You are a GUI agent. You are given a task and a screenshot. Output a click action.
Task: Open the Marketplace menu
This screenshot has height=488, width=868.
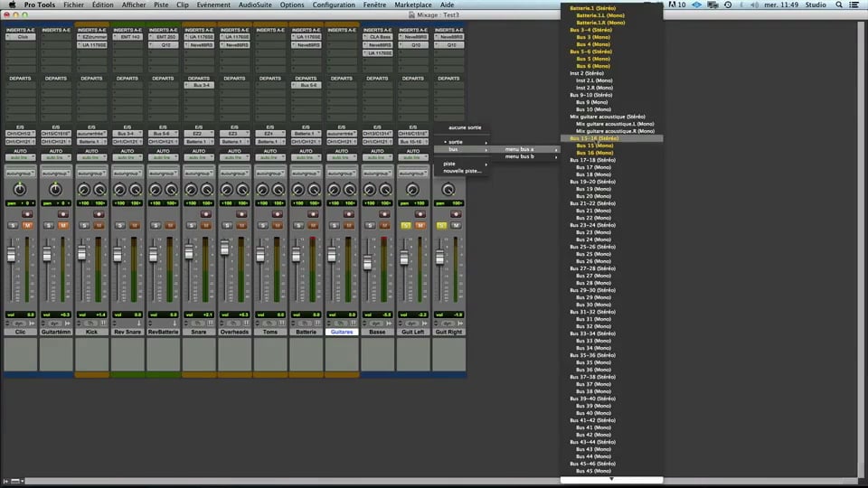413,5
